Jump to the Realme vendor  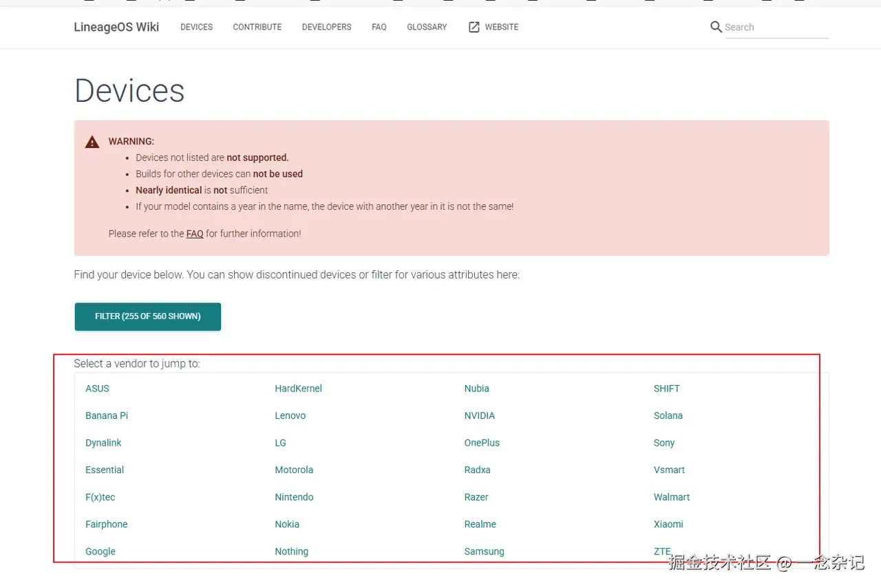click(x=480, y=524)
